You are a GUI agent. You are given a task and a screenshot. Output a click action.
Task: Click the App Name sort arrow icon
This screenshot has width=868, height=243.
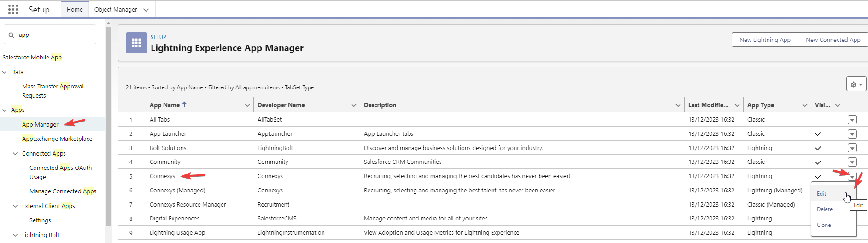[x=184, y=104]
